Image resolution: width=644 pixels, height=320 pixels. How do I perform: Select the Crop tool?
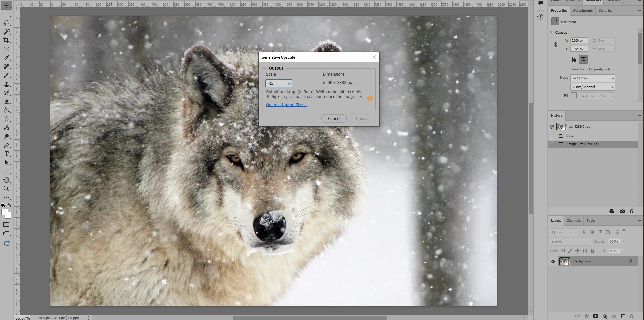pyautogui.click(x=6, y=40)
